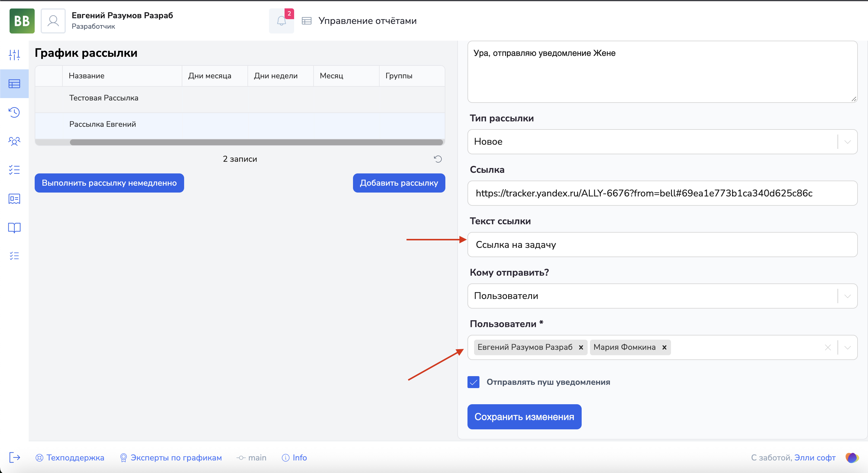Click the sliders settings icon in sidebar
Image resolution: width=868 pixels, height=473 pixels.
click(x=14, y=55)
